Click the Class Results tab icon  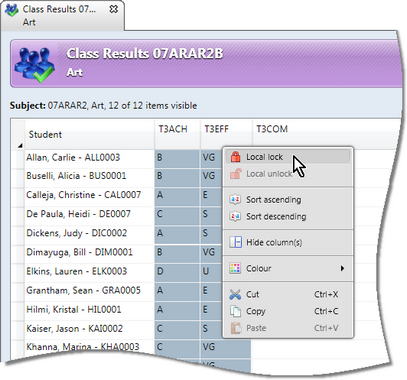11,10
